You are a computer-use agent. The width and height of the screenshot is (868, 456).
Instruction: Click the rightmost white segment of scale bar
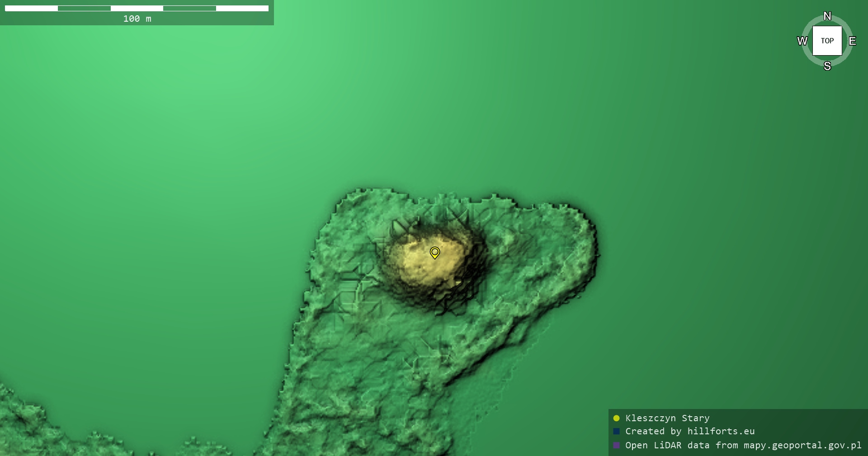(242, 8)
